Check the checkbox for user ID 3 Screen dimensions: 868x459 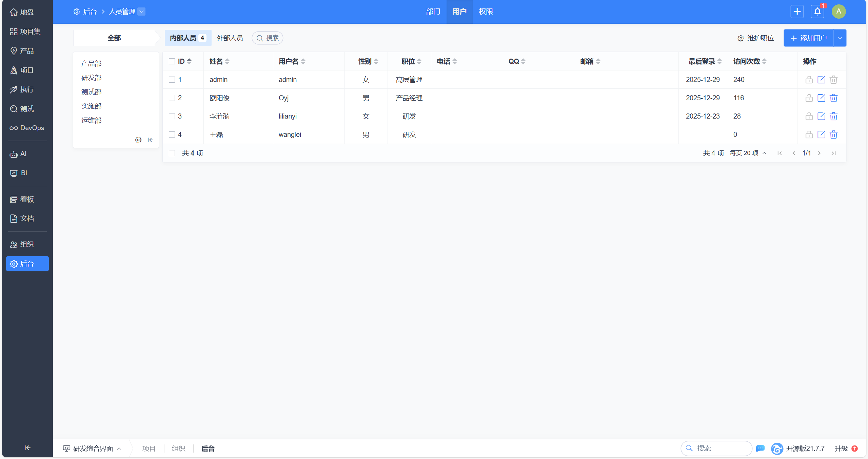click(172, 116)
